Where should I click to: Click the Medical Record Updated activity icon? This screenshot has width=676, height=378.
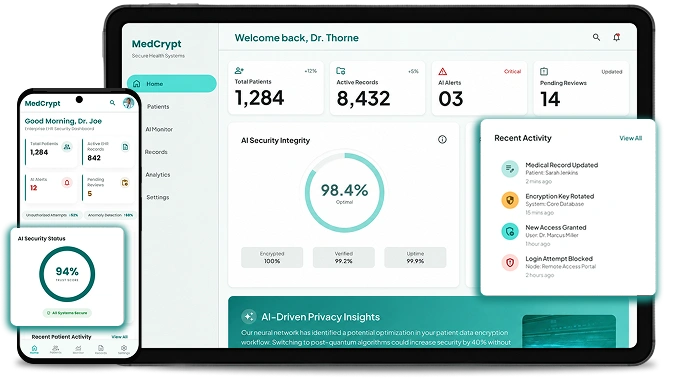[x=510, y=169]
